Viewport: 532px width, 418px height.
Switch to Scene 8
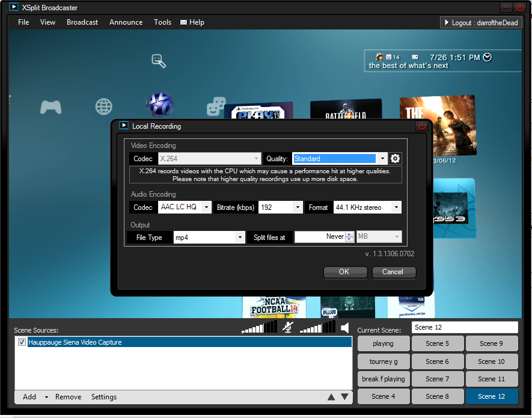pyautogui.click(x=438, y=396)
